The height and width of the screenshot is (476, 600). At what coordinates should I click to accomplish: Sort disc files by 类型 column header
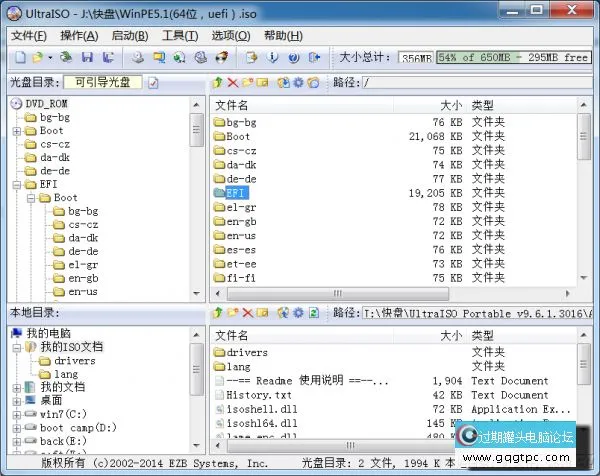tap(522, 105)
